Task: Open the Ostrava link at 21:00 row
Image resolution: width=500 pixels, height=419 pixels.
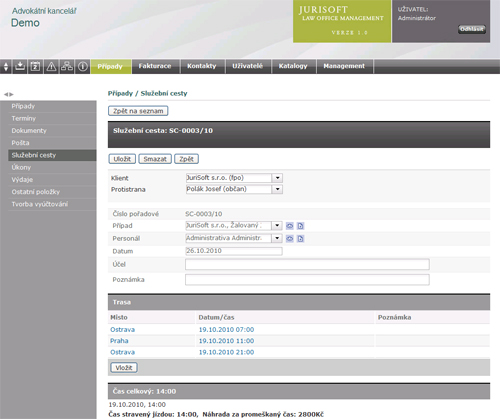Action: (x=123, y=352)
